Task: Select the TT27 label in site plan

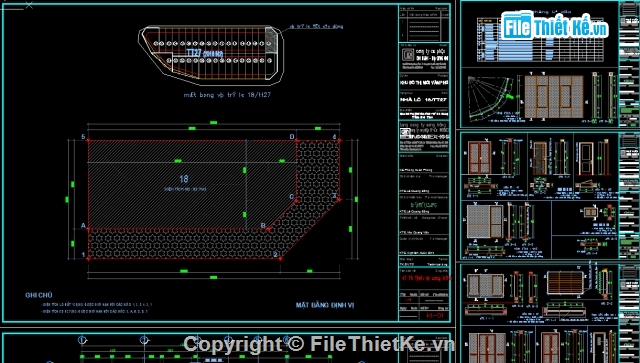Action: pos(194,53)
